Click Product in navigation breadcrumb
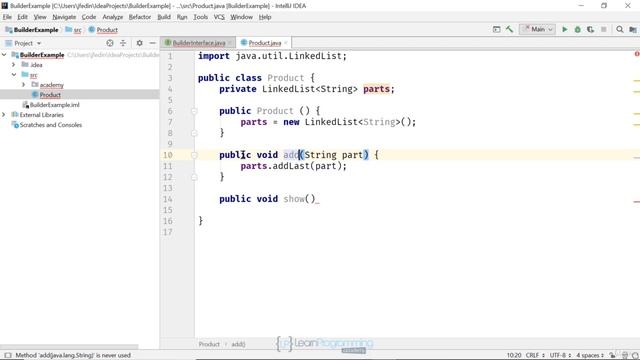This screenshot has width=640, height=360. tap(107, 30)
